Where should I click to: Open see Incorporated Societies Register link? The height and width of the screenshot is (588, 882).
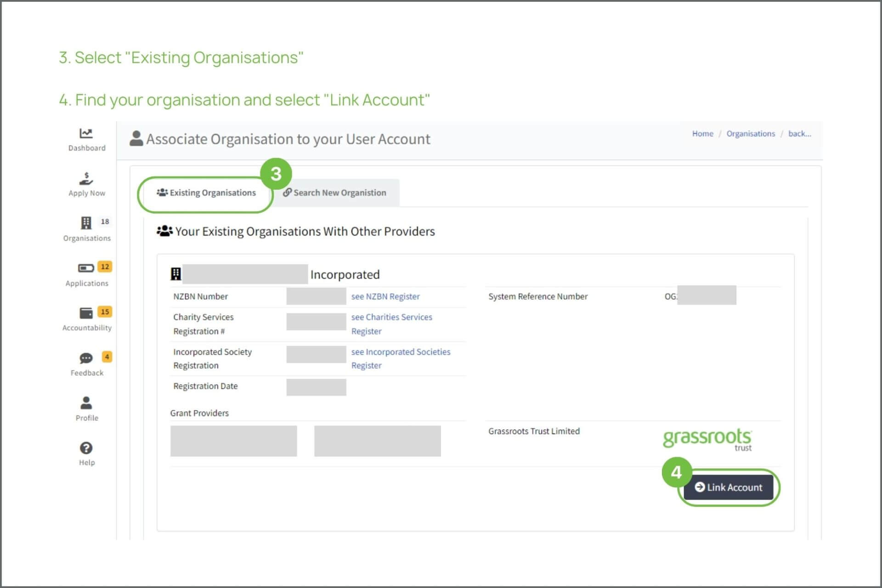[401, 359]
